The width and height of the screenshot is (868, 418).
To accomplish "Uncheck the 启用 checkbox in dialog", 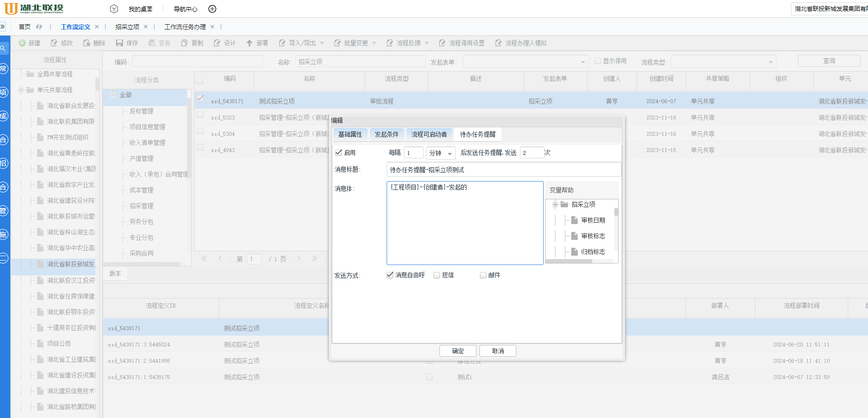I will click(339, 153).
